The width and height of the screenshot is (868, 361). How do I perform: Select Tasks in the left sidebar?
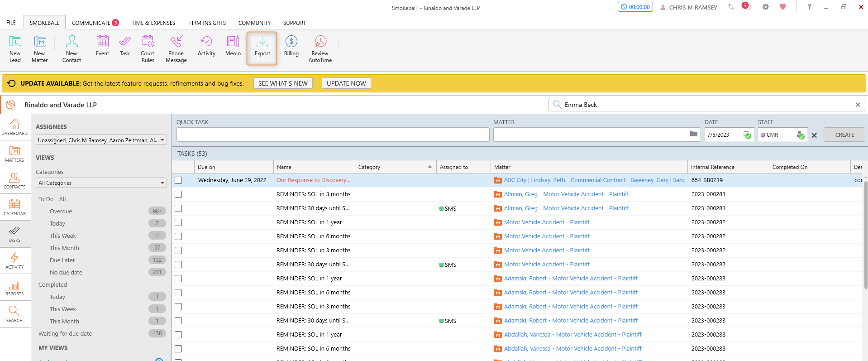(14, 234)
